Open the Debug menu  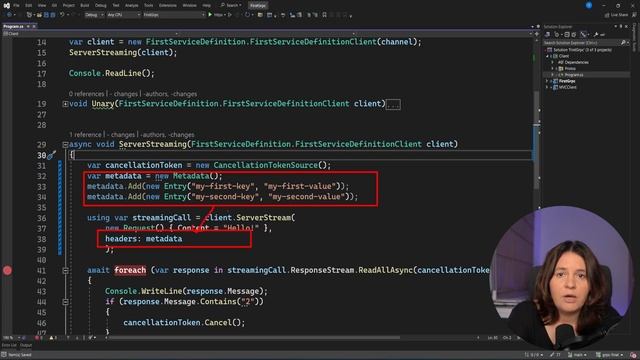[100, 5]
